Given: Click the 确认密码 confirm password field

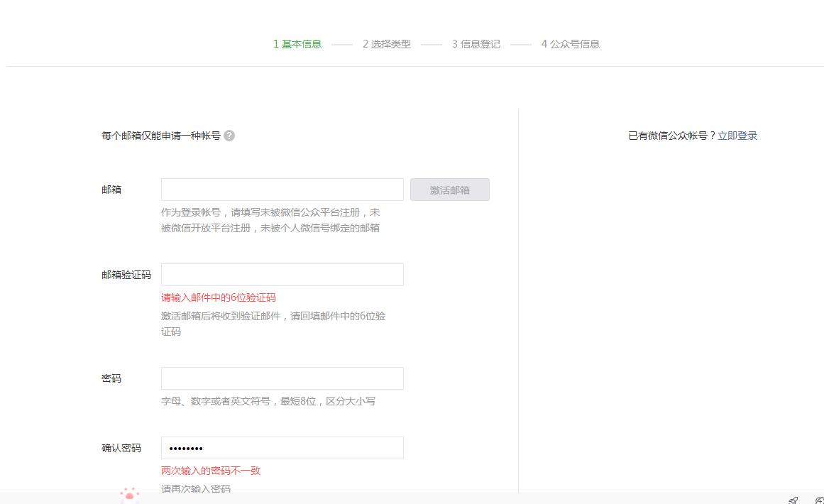Looking at the screenshot, I should pyautogui.click(x=282, y=447).
